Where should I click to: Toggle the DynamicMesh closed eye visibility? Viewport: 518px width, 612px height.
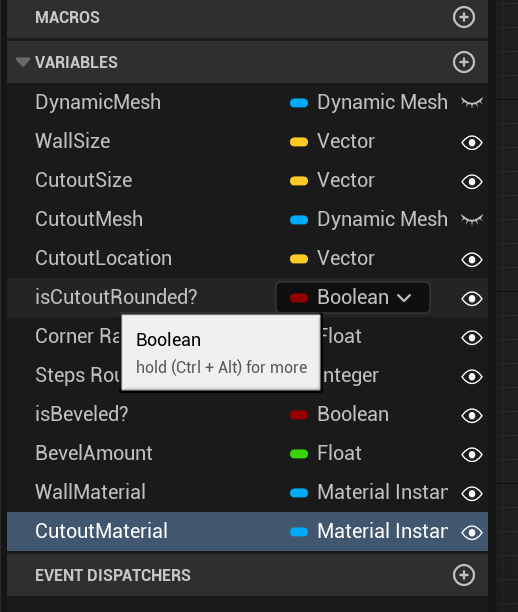[472, 102]
